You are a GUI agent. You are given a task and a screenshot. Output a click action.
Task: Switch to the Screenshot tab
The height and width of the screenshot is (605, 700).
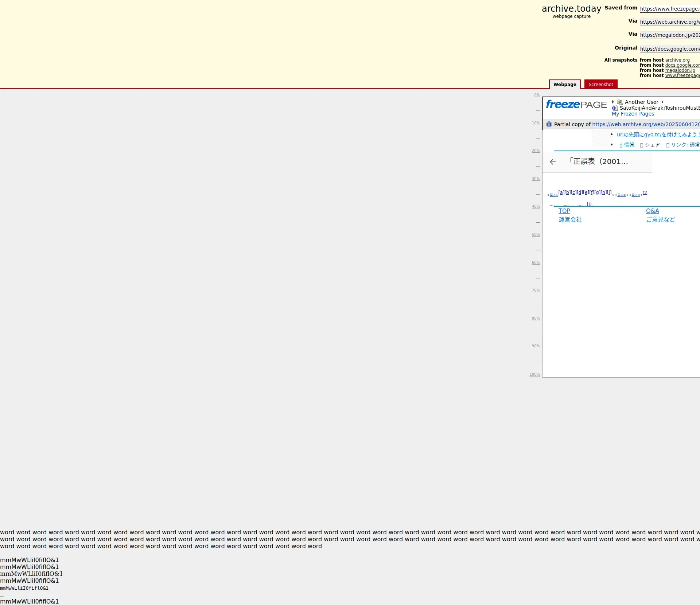point(600,85)
